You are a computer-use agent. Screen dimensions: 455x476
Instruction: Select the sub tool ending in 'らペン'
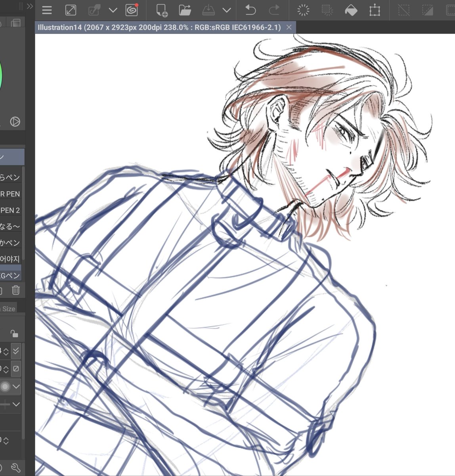tap(11, 177)
